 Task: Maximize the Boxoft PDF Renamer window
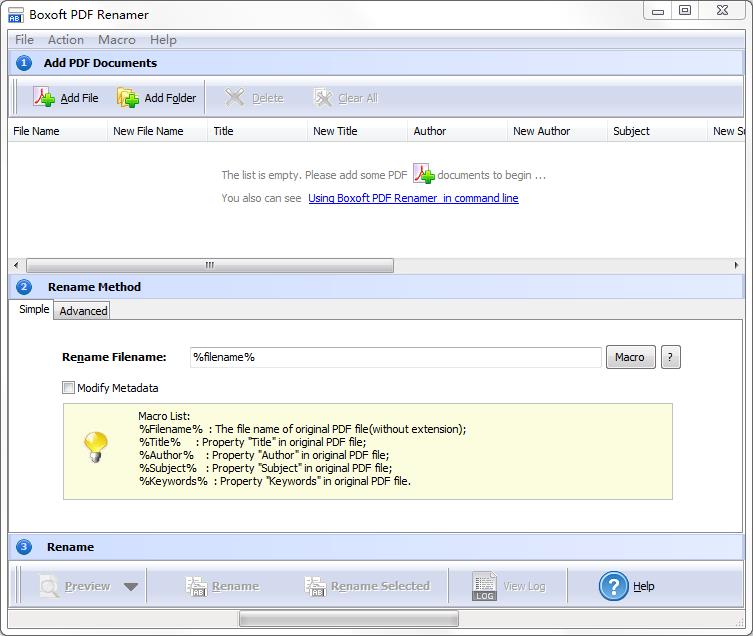pyautogui.click(x=685, y=10)
